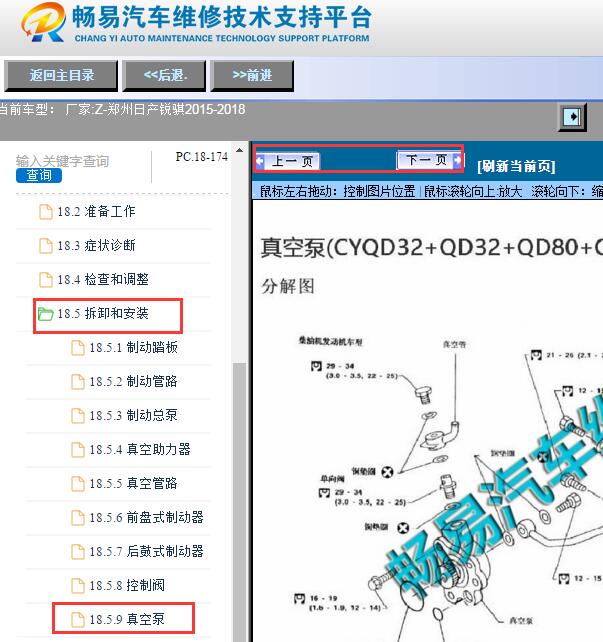This screenshot has height=642, width=603.
Task: Open 18.5.5 真空管路 page
Action: click(x=133, y=484)
